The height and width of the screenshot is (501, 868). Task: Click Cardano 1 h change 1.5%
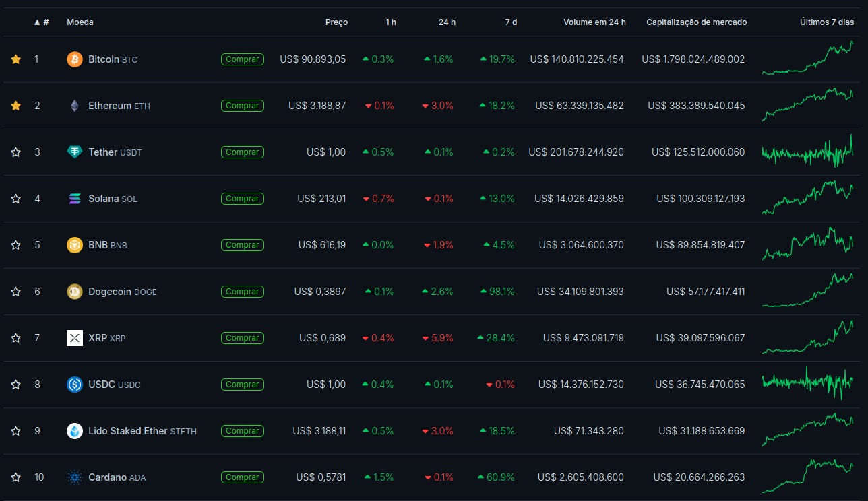coord(379,477)
